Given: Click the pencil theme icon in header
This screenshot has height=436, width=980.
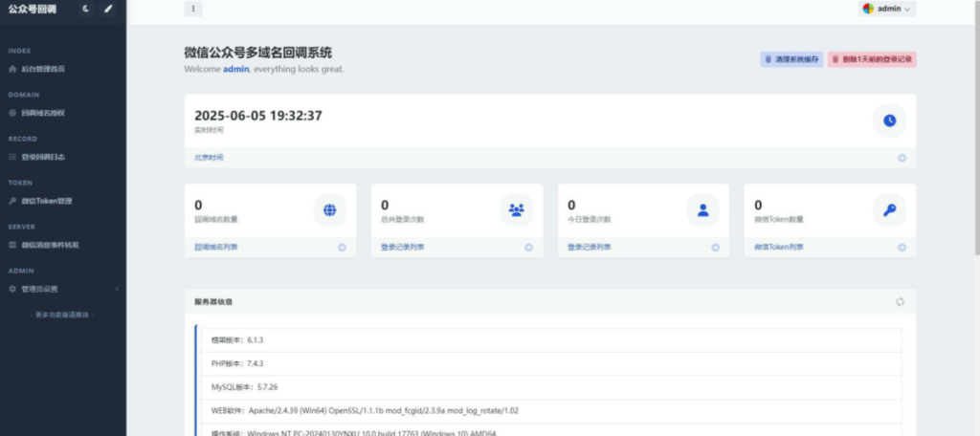Looking at the screenshot, I should (108, 9).
